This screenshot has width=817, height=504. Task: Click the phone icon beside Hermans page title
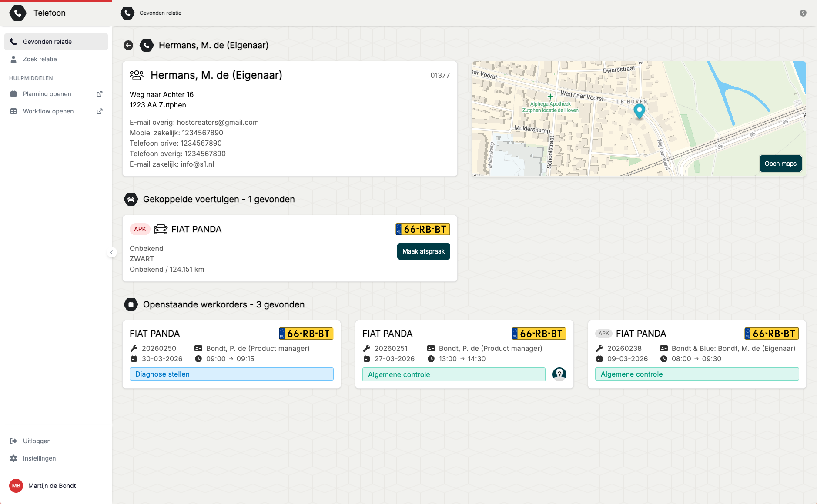(147, 45)
